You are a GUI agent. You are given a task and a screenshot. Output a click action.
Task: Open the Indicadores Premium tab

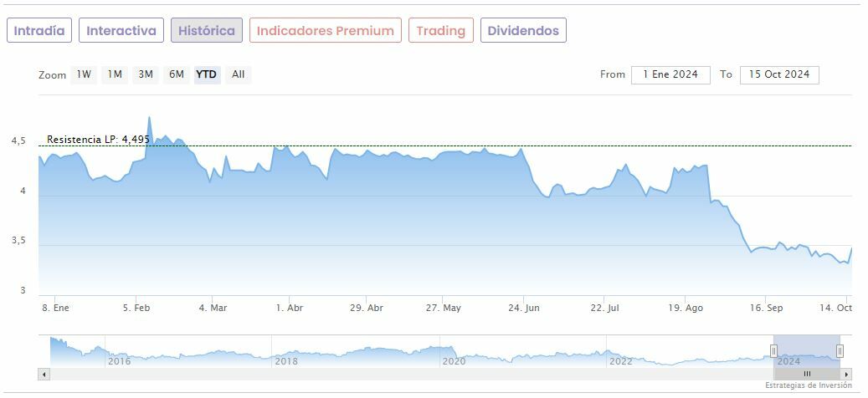325,31
